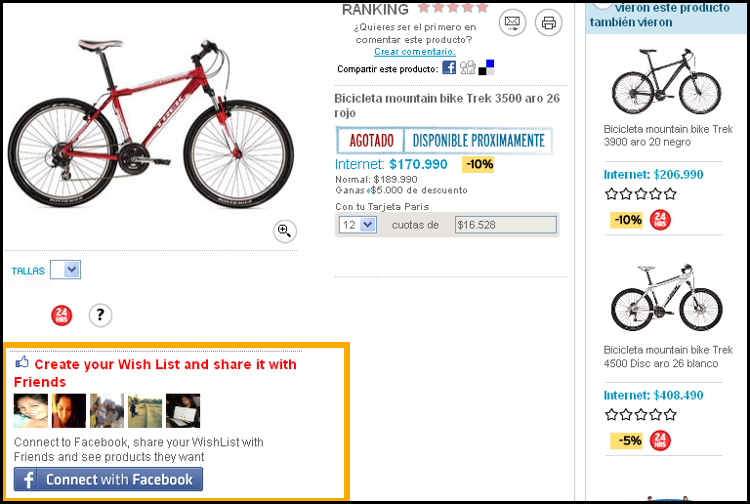Click the print page icon
This screenshot has width=750, height=504.
click(x=548, y=22)
